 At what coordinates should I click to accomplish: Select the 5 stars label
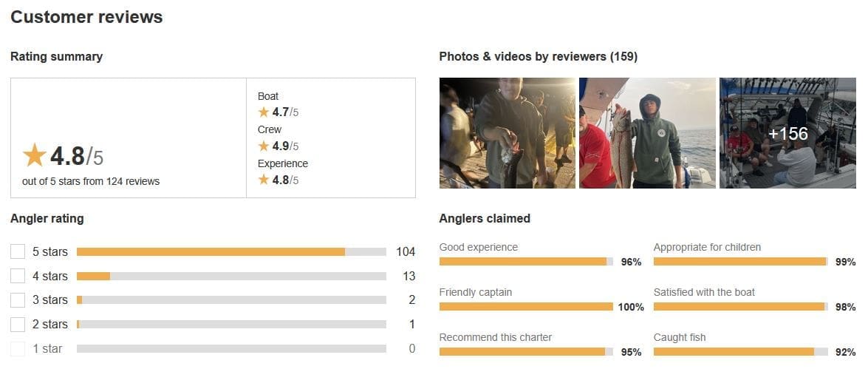tap(49, 251)
